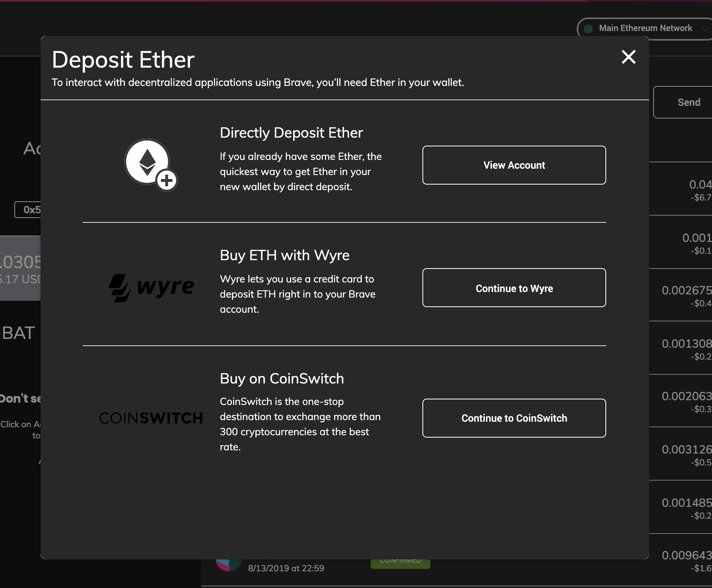Viewport: 712px width, 588px height.
Task: Click transaction amount 0.001308
Action: [x=687, y=344]
